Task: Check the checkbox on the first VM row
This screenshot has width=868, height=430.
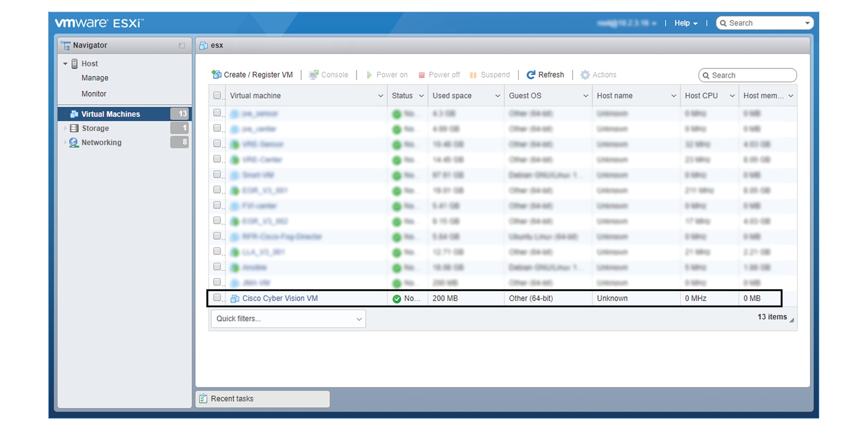Action: [218, 113]
